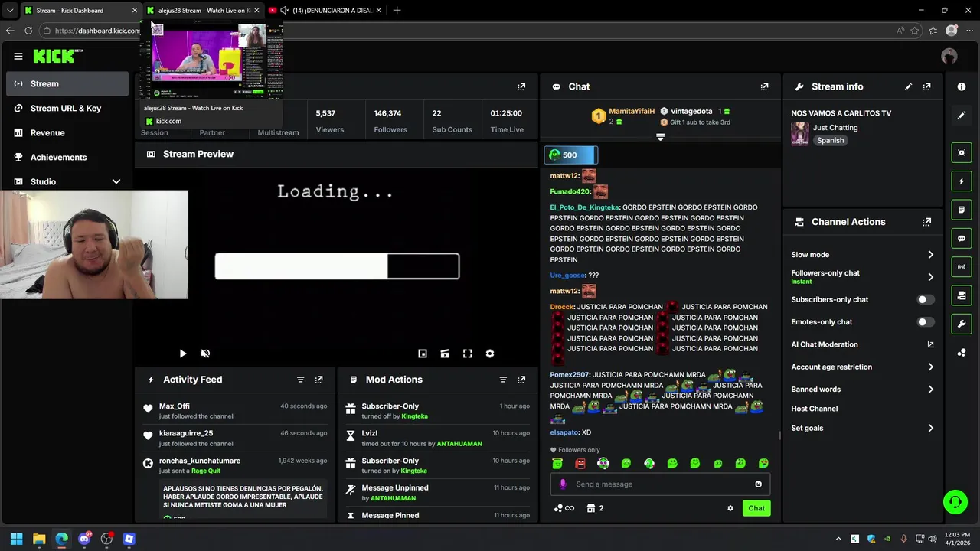Unmute the stream preview audio

[x=205, y=354]
